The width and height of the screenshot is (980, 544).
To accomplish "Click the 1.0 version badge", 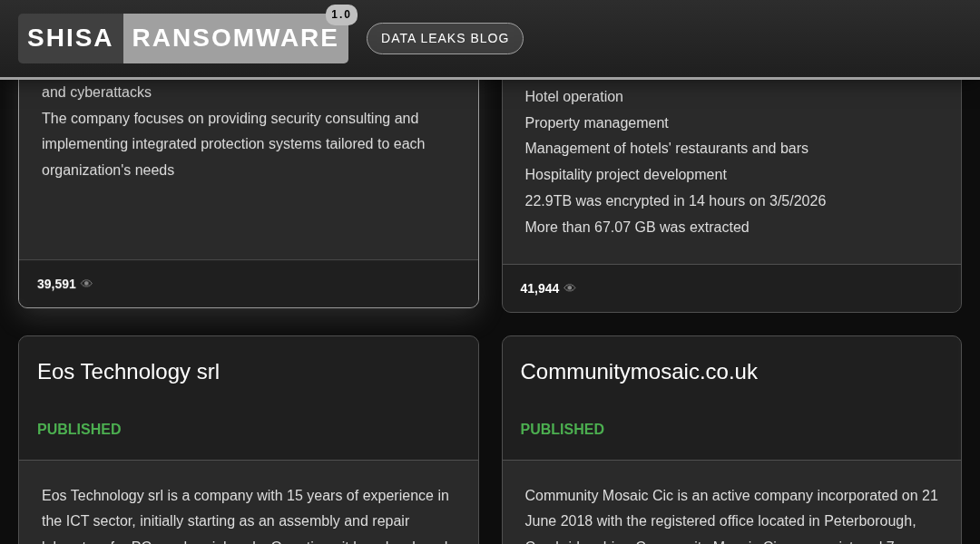I will pos(341,15).
